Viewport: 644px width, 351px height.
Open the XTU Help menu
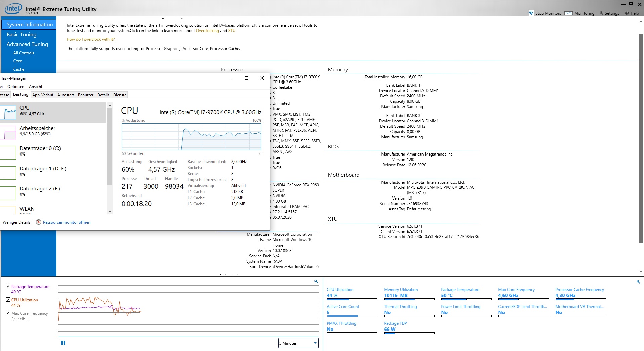click(632, 13)
